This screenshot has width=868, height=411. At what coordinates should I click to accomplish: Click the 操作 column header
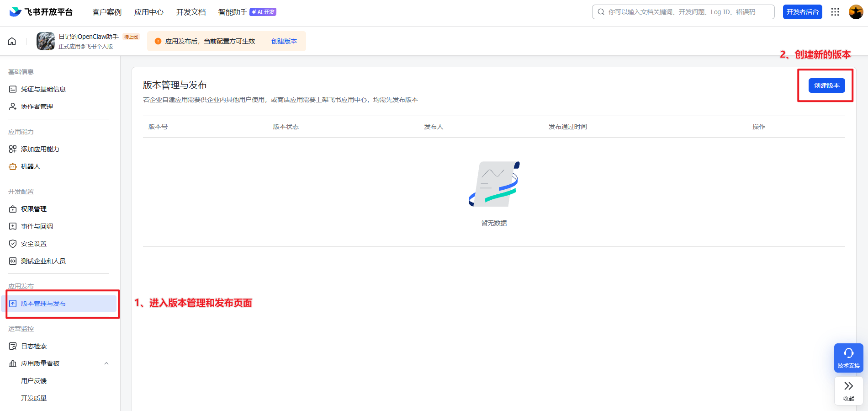click(x=759, y=127)
